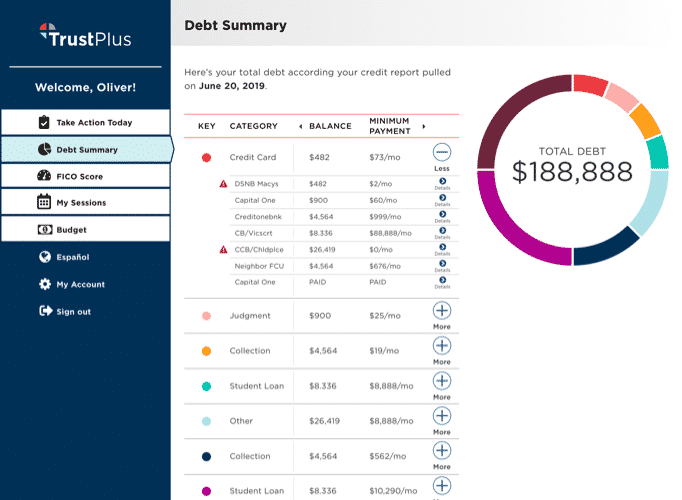Click the navy Collection key dot
This screenshot has width=682, height=500.
(207, 456)
